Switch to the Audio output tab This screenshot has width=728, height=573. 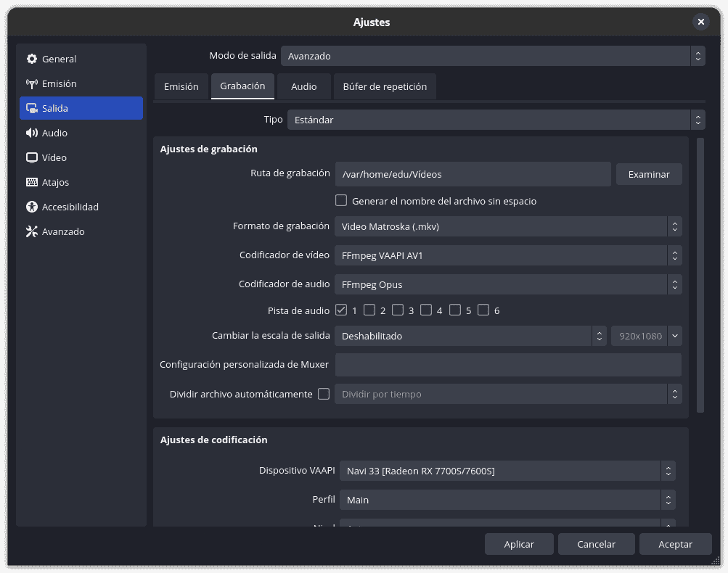pos(303,86)
